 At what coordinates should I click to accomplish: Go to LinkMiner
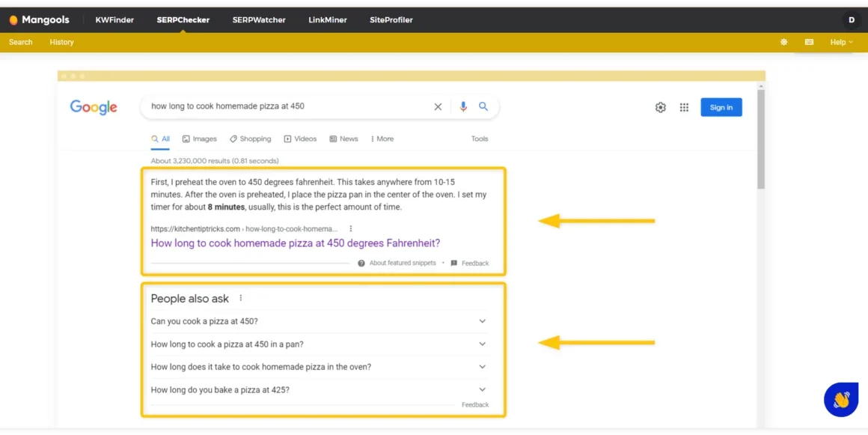[x=328, y=20]
